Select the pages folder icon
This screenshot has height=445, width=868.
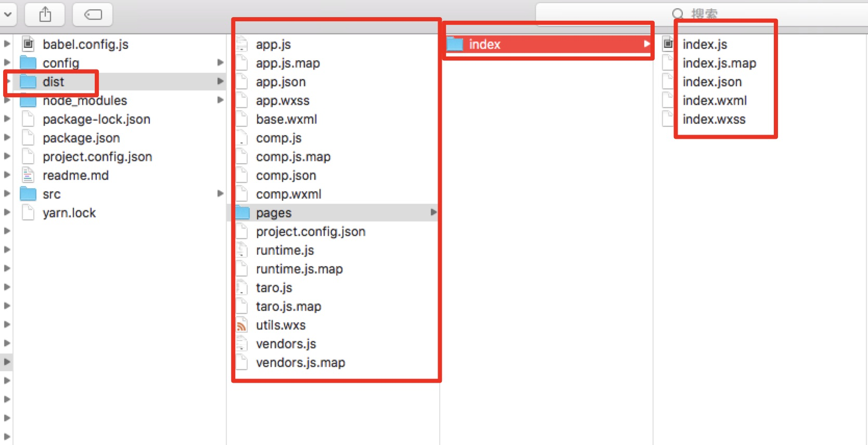point(242,213)
